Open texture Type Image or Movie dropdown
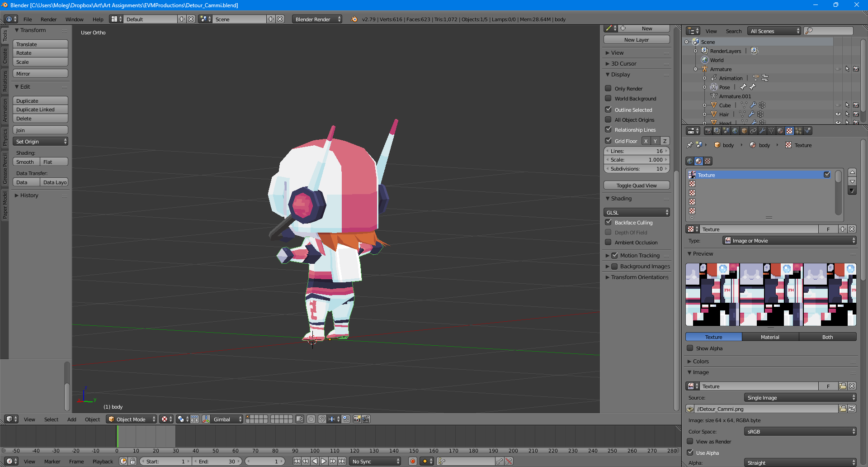The image size is (868, 467). (x=789, y=241)
